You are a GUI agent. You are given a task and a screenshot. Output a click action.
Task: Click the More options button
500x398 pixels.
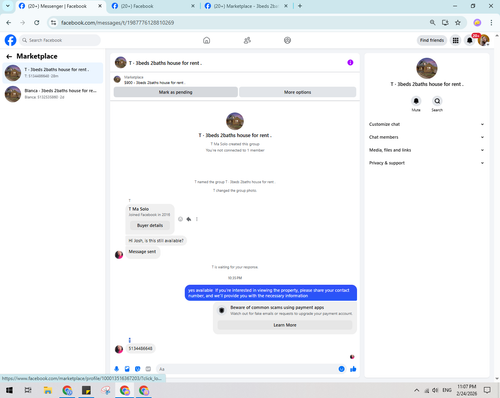pos(298,92)
